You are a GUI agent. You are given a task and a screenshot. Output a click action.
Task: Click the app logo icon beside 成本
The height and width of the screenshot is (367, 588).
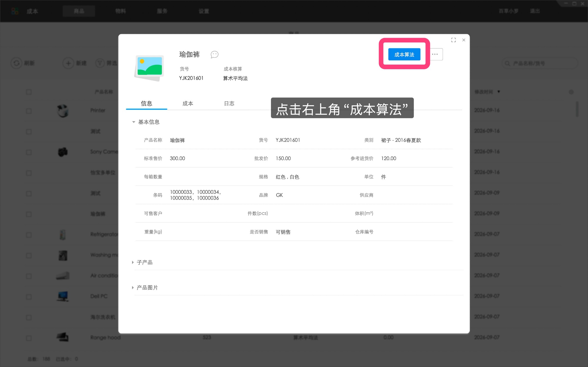tap(15, 11)
